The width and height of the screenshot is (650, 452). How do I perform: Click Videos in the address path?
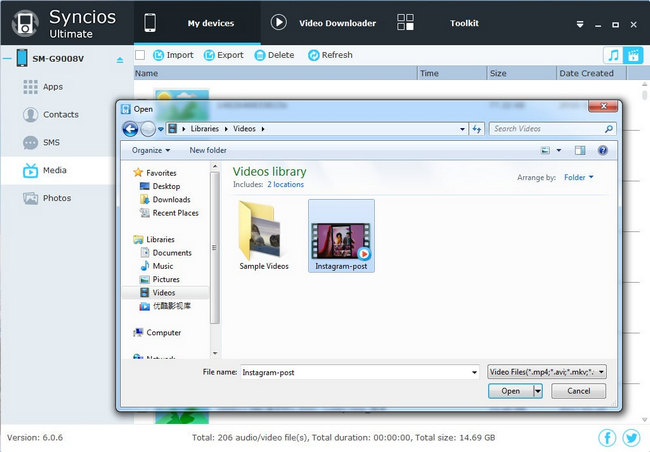point(244,129)
